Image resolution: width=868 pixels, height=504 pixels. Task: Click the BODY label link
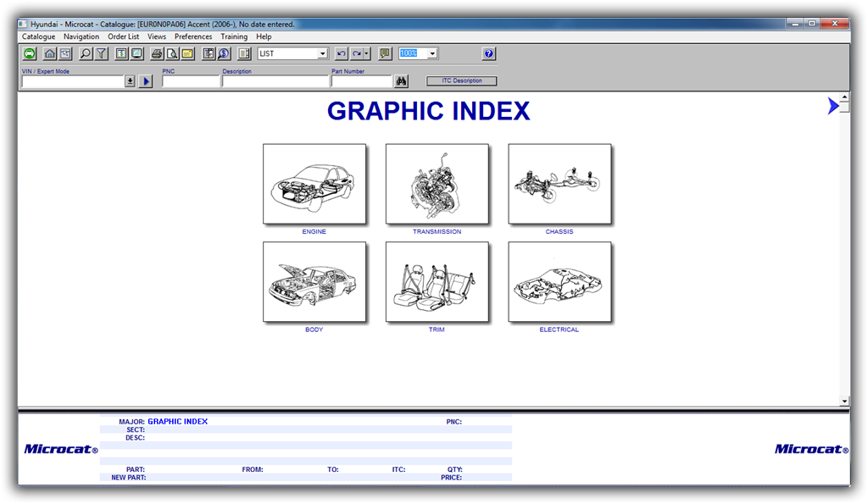[314, 330]
